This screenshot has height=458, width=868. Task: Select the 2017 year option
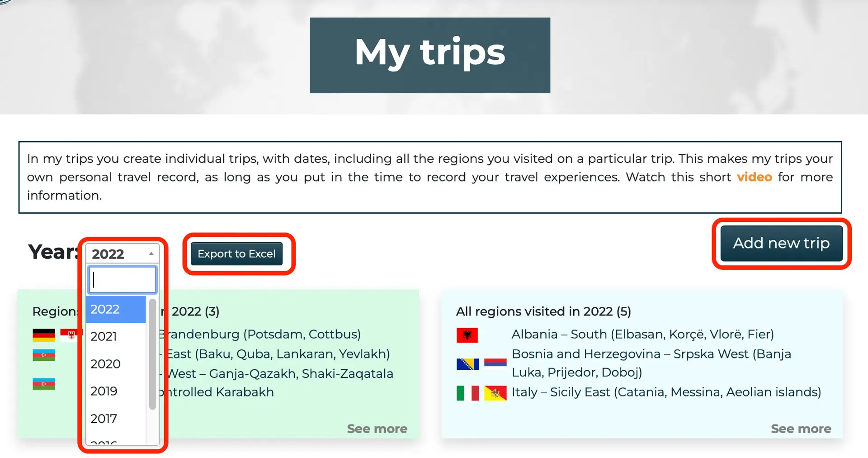104,419
